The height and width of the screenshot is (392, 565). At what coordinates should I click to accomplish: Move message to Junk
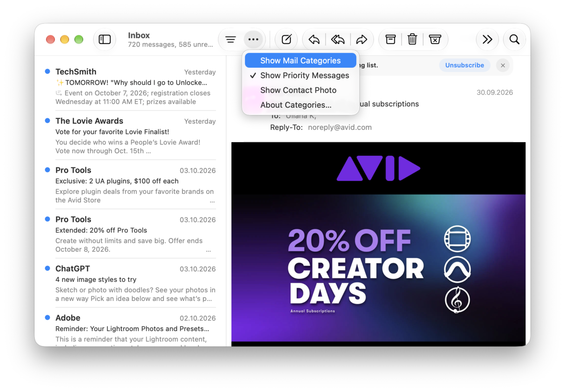click(x=435, y=39)
